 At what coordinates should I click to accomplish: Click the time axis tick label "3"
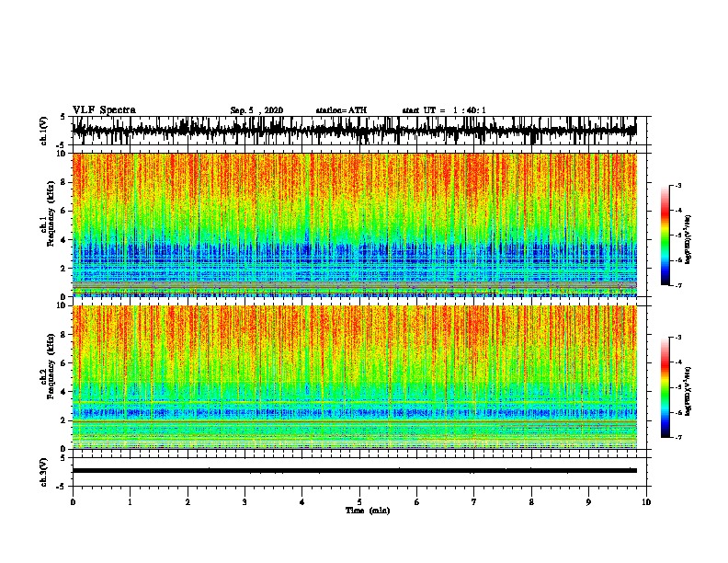pyautogui.click(x=245, y=502)
